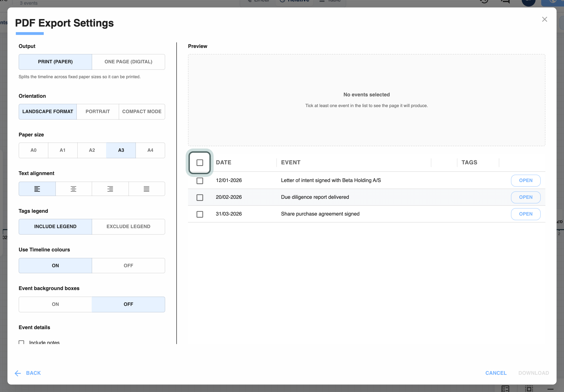Select Compact Mode orientation
The width and height of the screenshot is (564, 392).
tap(142, 112)
